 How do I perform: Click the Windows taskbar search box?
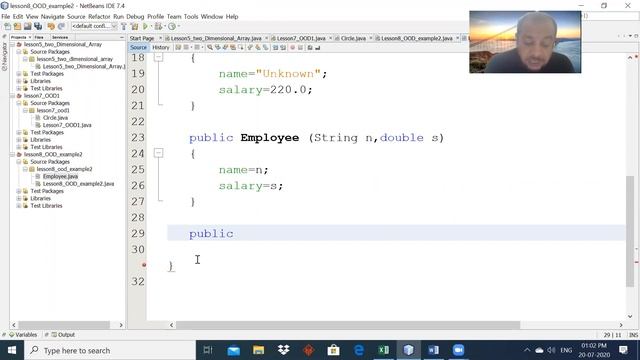110,350
